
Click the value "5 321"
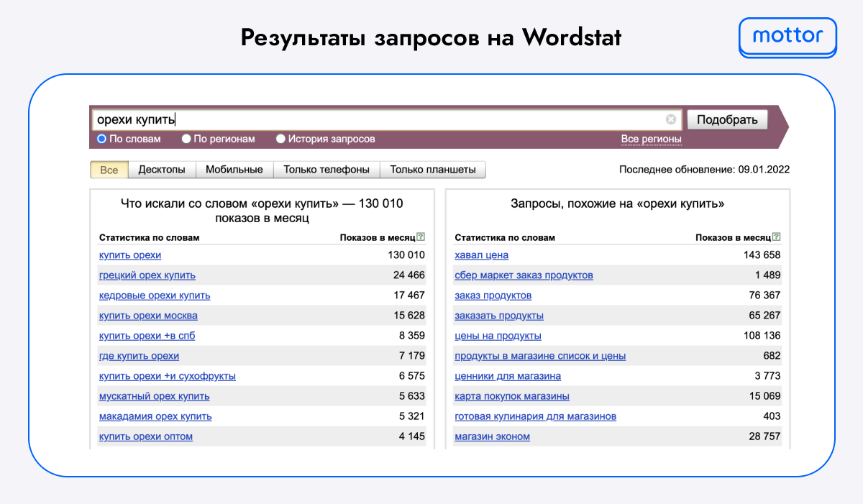click(x=412, y=416)
